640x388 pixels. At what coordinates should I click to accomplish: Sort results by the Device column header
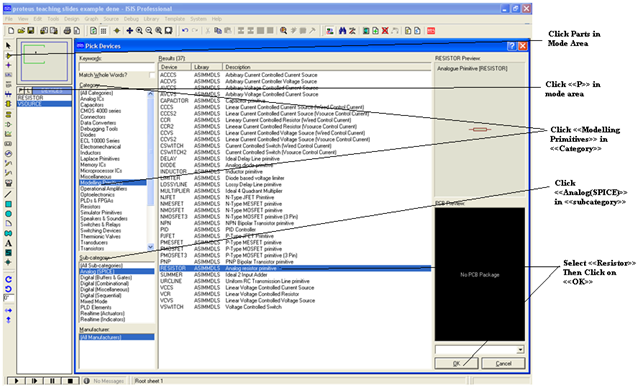pos(175,67)
